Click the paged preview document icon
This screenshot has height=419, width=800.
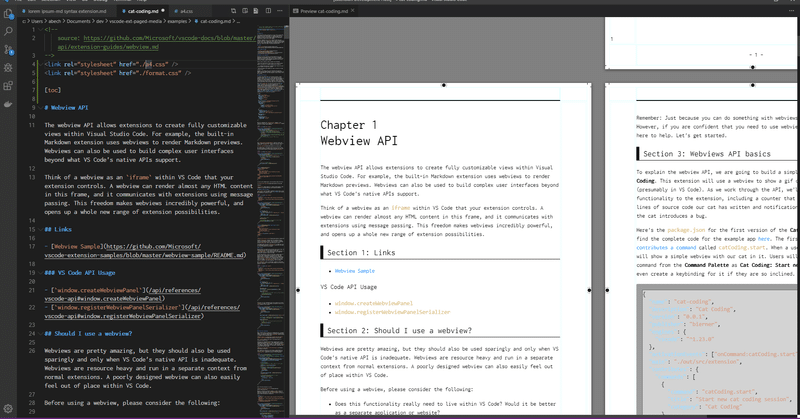click(256, 11)
